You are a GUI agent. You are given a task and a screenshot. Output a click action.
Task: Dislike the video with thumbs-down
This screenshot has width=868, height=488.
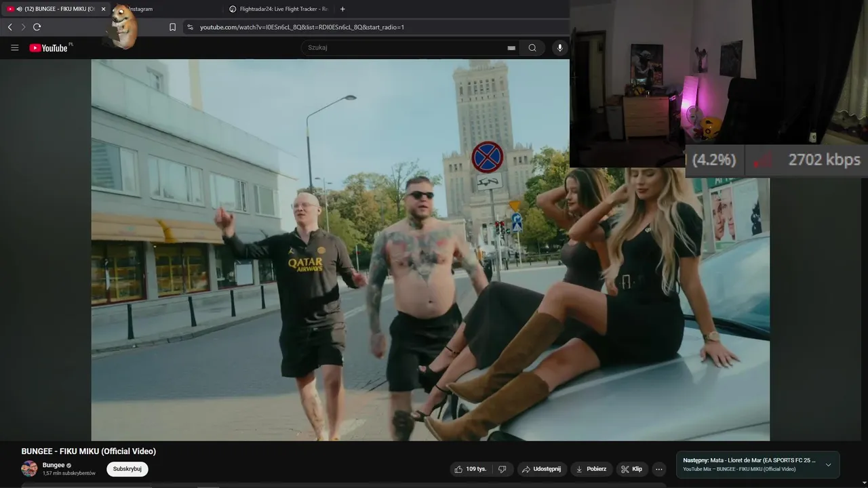502,469
